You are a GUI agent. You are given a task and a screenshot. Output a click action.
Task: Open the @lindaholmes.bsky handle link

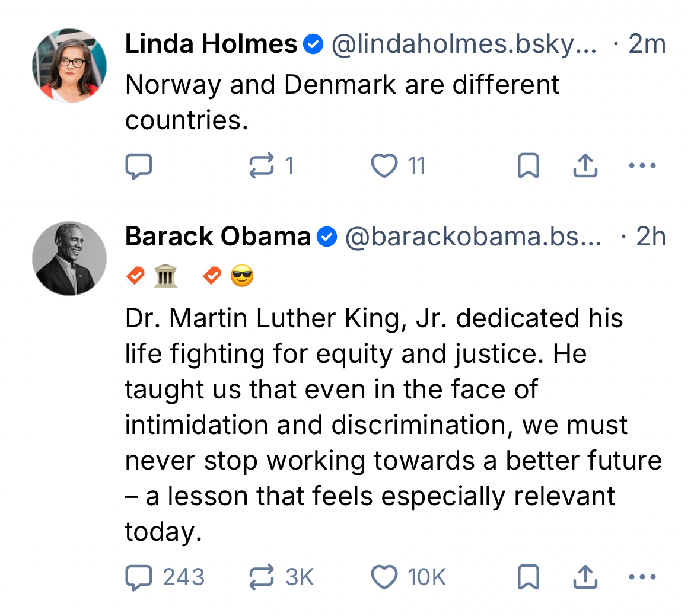click(x=463, y=44)
